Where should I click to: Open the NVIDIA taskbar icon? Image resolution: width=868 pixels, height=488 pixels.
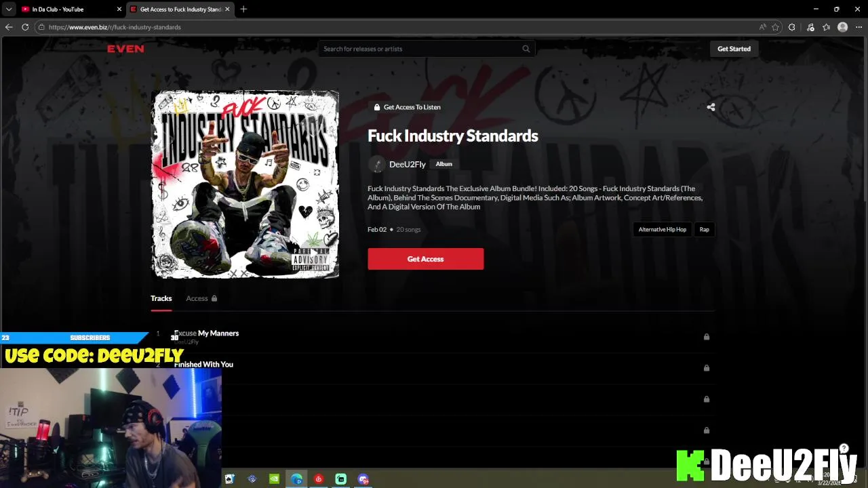[x=274, y=479]
